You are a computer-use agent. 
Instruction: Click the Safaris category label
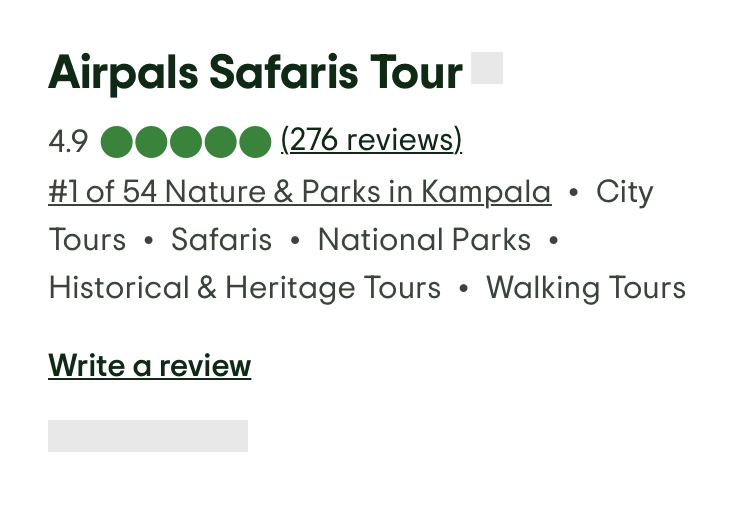coord(221,240)
